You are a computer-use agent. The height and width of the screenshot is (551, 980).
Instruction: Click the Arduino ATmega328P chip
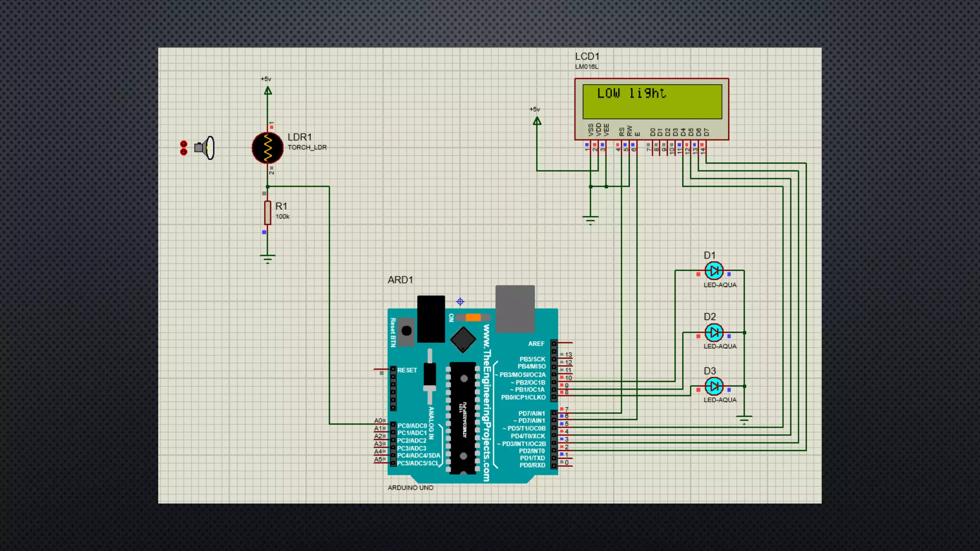click(463, 418)
